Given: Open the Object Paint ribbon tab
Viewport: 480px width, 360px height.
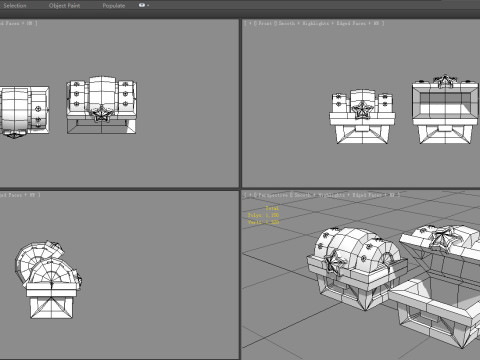Looking at the screenshot, I should (x=64, y=6).
